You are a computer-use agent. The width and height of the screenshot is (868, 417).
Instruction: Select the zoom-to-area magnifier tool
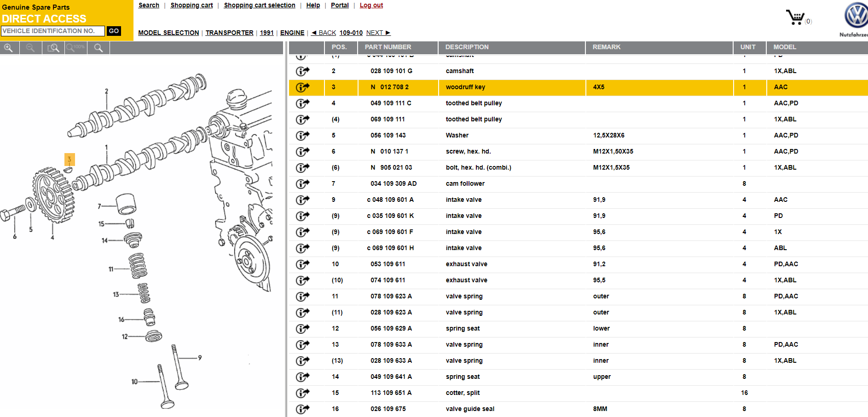pyautogui.click(x=53, y=48)
